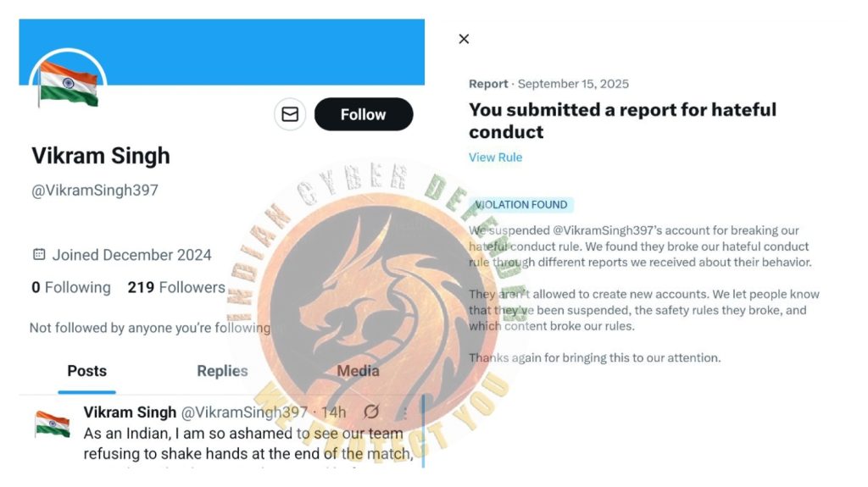
Task: Open the 219 Followers list
Action: [176, 288]
